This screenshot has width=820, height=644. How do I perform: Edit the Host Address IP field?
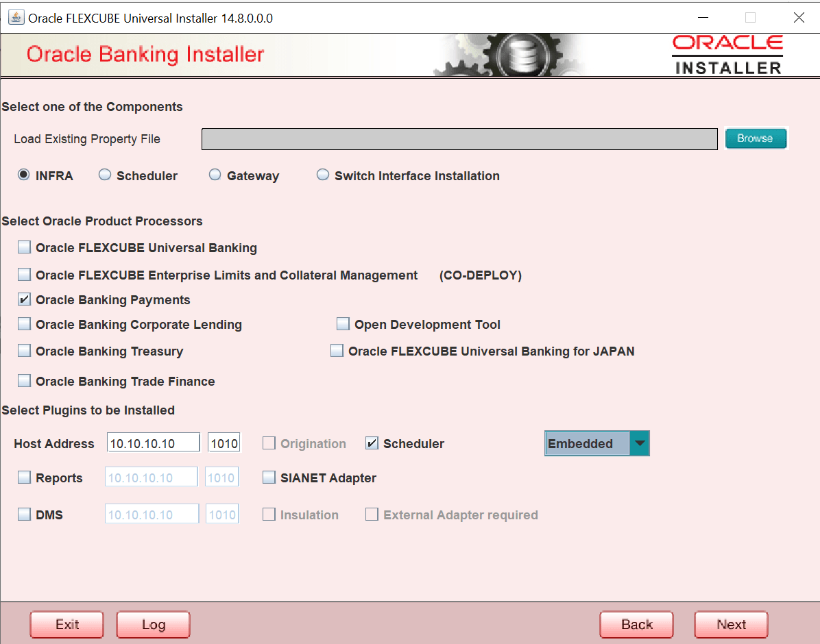click(x=153, y=442)
